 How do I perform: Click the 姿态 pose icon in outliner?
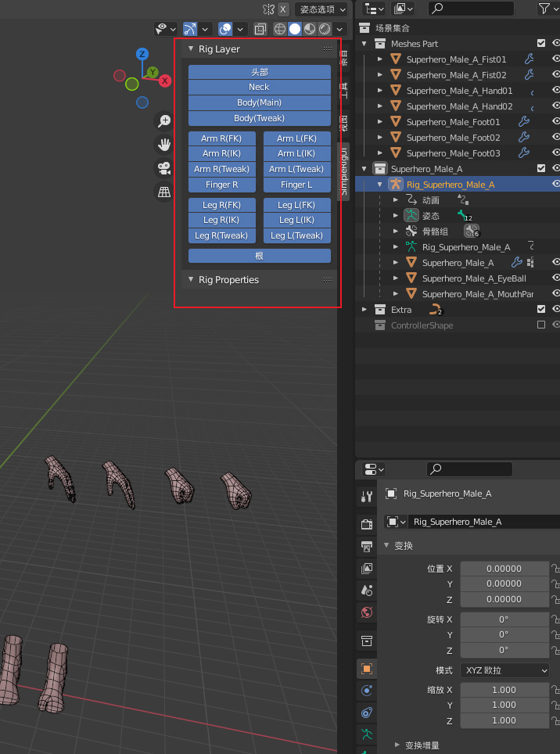[411, 215]
